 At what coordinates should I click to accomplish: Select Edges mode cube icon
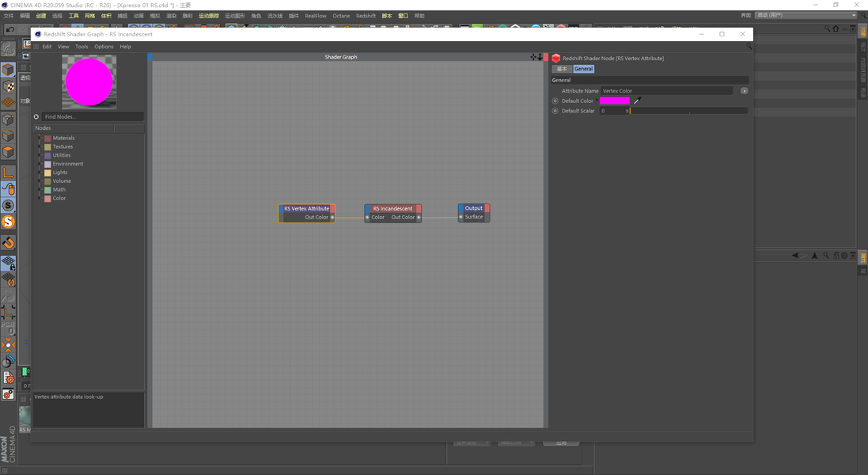(x=8, y=135)
